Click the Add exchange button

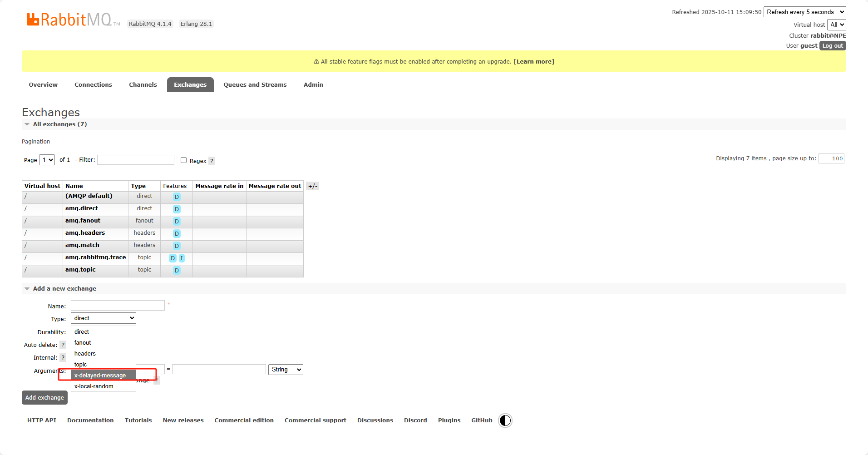[44, 398]
